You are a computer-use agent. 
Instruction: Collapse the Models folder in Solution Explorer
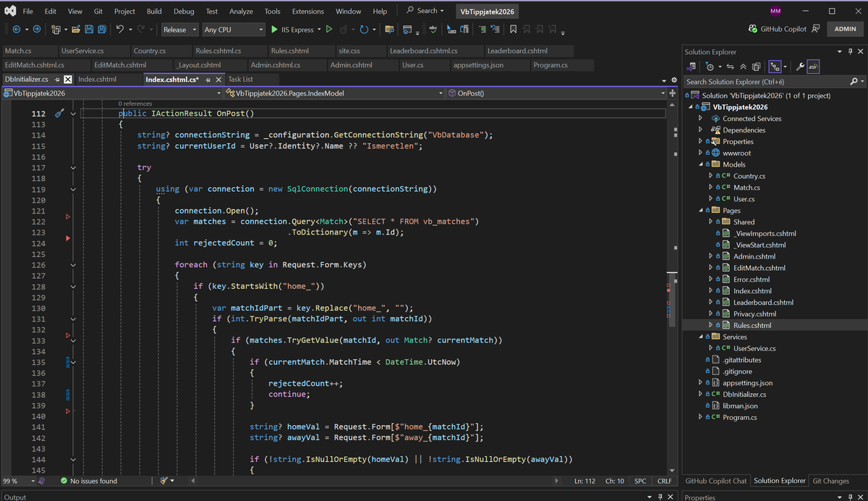click(700, 164)
